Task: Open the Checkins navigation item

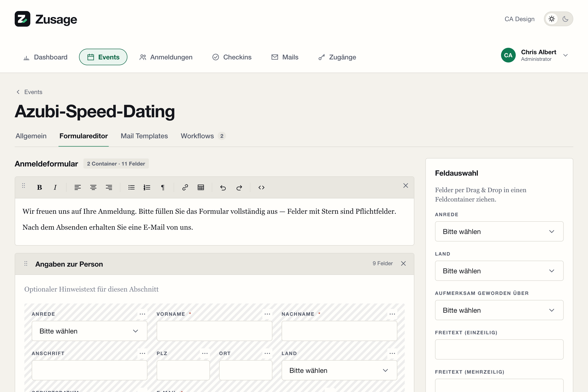Action: [232, 57]
